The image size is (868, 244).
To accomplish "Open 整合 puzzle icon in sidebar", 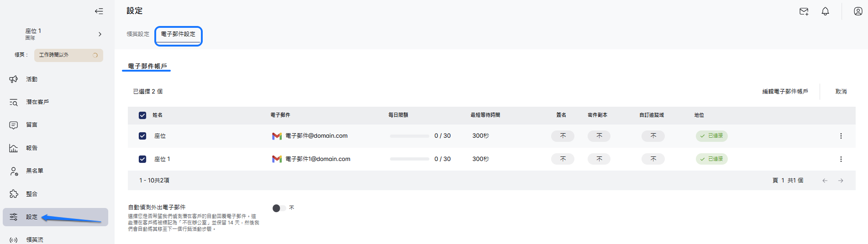I will (14, 194).
